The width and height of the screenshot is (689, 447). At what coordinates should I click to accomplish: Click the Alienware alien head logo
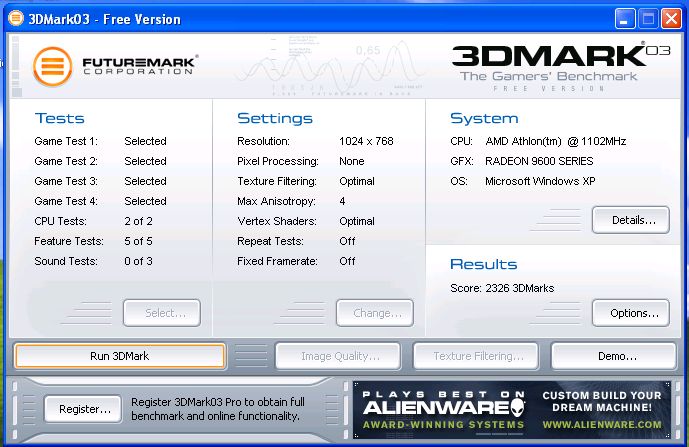click(519, 407)
